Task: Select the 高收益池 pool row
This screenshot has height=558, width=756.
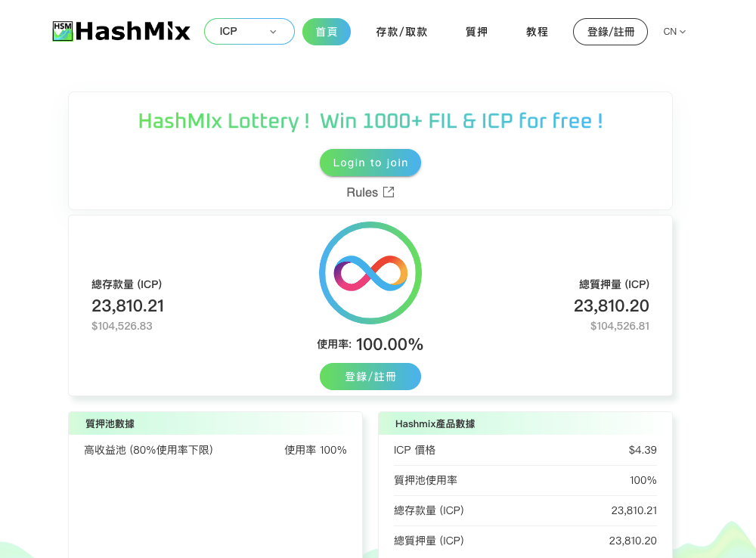Action: 215,450
